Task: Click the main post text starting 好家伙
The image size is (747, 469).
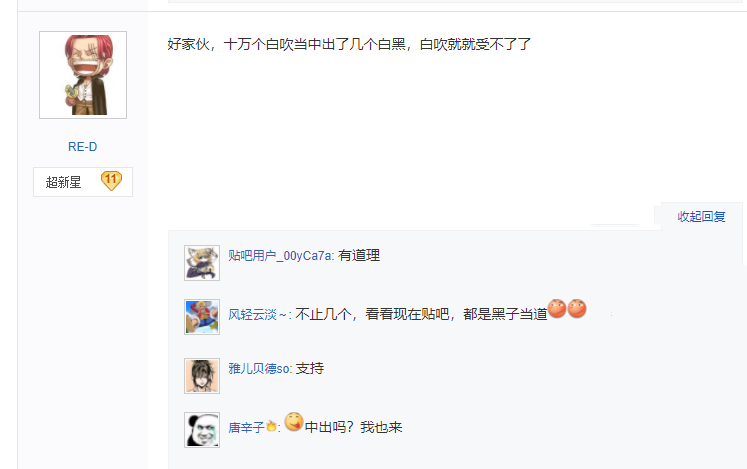Action: (349, 45)
